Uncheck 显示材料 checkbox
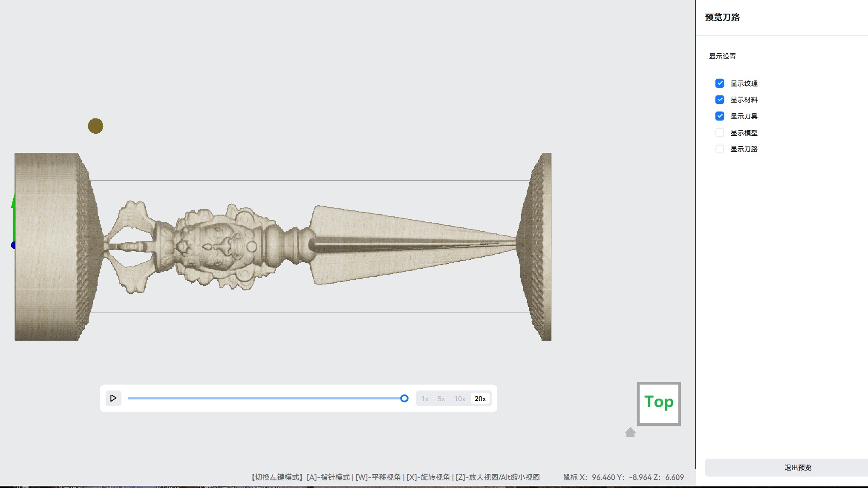The image size is (868, 488). (x=720, y=100)
